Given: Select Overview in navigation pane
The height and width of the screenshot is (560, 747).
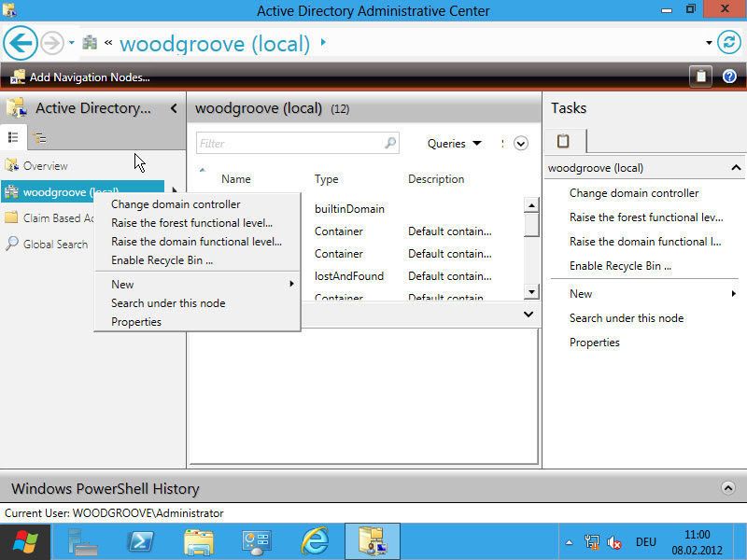Looking at the screenshot, I should (45, 166).
